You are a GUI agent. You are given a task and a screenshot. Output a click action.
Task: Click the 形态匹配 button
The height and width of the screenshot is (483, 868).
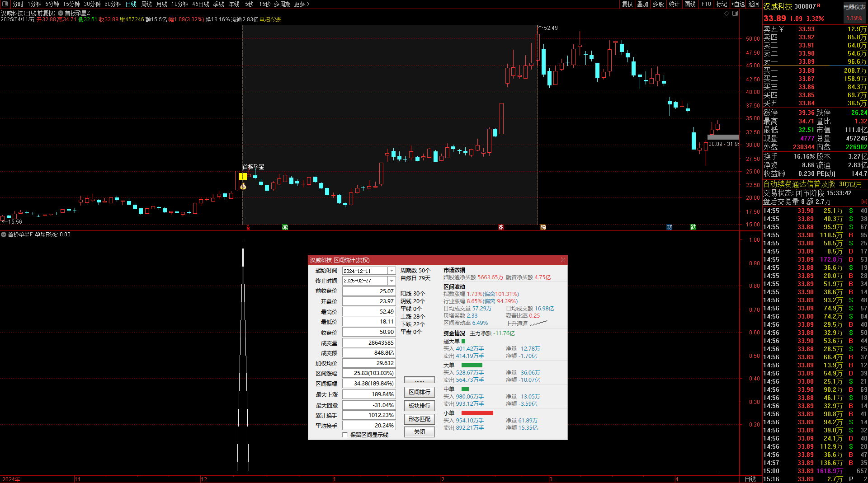pos(420,419)
